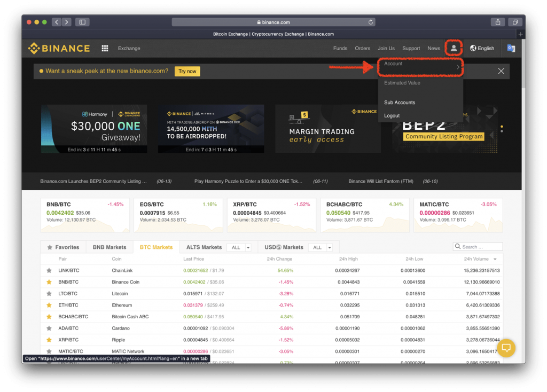Select the BTC Markets tab
The width and height of the screenshot is (547, 392).
coord(157,247)
